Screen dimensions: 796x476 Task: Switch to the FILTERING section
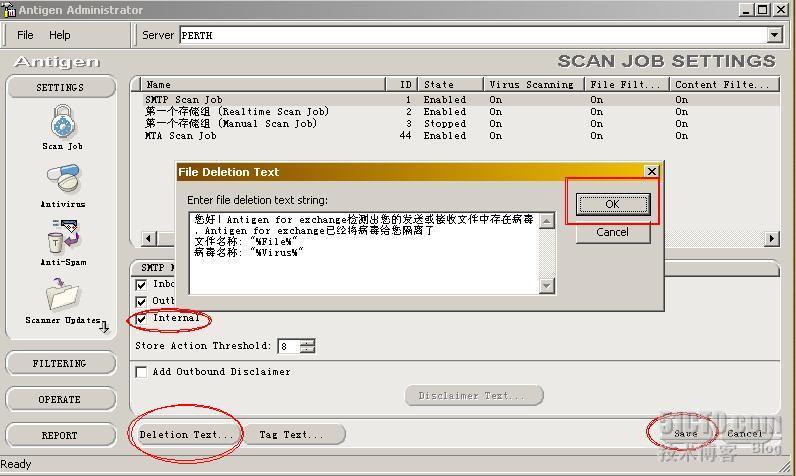pos(60,363)
